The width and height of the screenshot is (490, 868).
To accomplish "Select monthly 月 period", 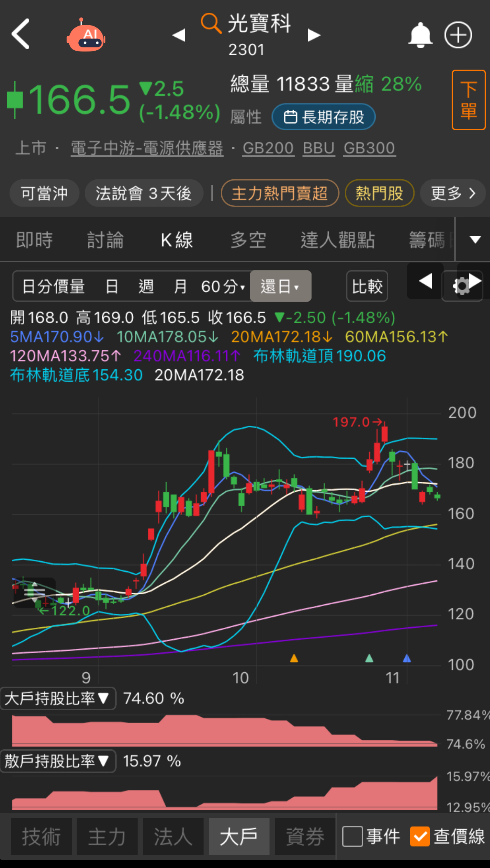I will (180, 286).
